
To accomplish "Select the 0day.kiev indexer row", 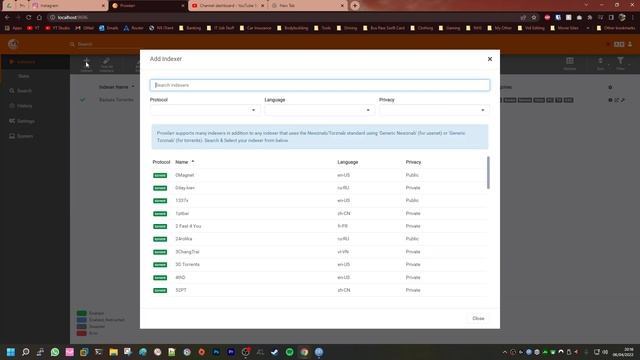I will click(x=320, y=188).
